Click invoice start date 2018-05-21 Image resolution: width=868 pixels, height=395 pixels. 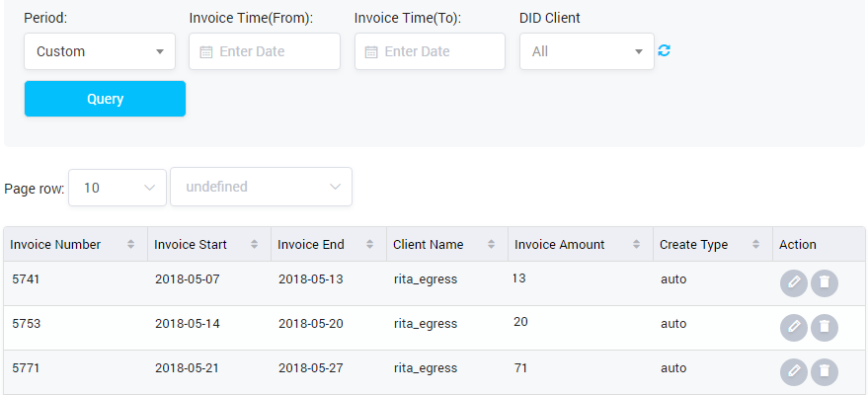pos(187,368)
